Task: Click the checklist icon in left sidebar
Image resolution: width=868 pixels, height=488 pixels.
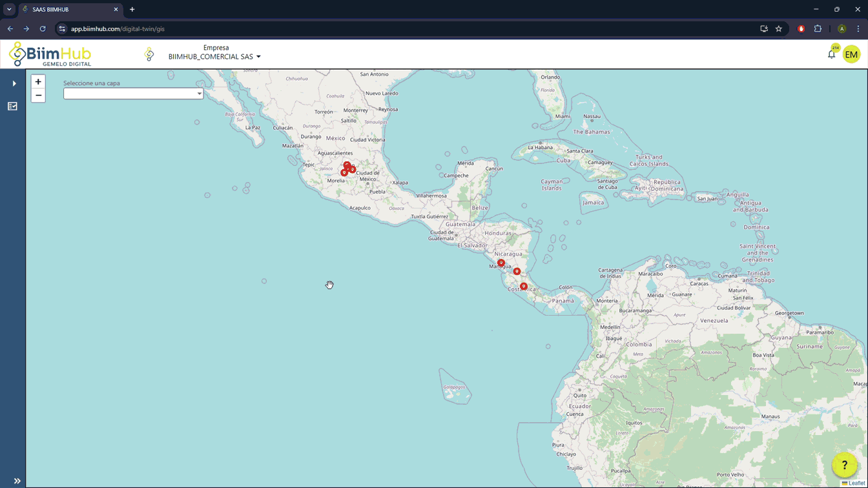Action: pos(12,107)
